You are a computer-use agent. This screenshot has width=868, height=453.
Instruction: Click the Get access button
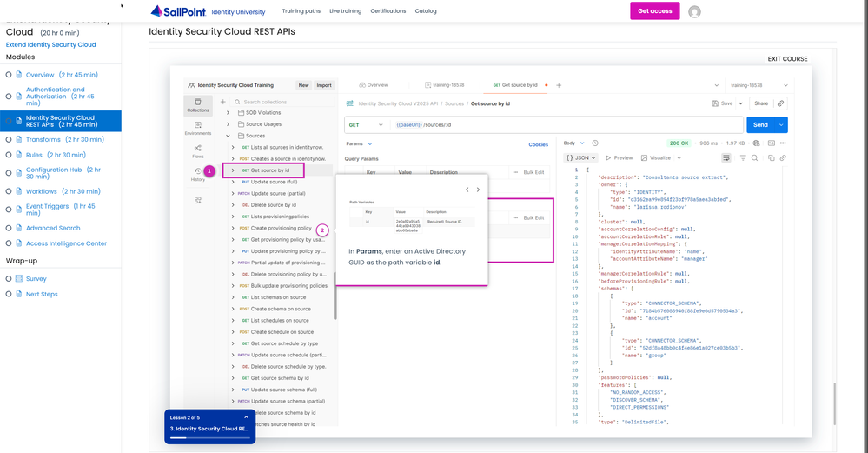point(655,11)
